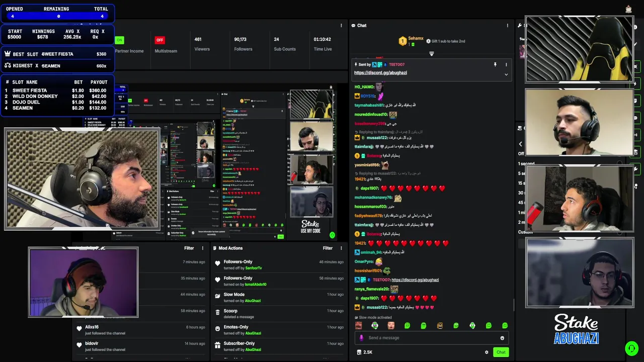Open TEETOO7's discord link in the chat feed
The height and width of the screenshot is (362, 644).
click(x=415, y=280)
